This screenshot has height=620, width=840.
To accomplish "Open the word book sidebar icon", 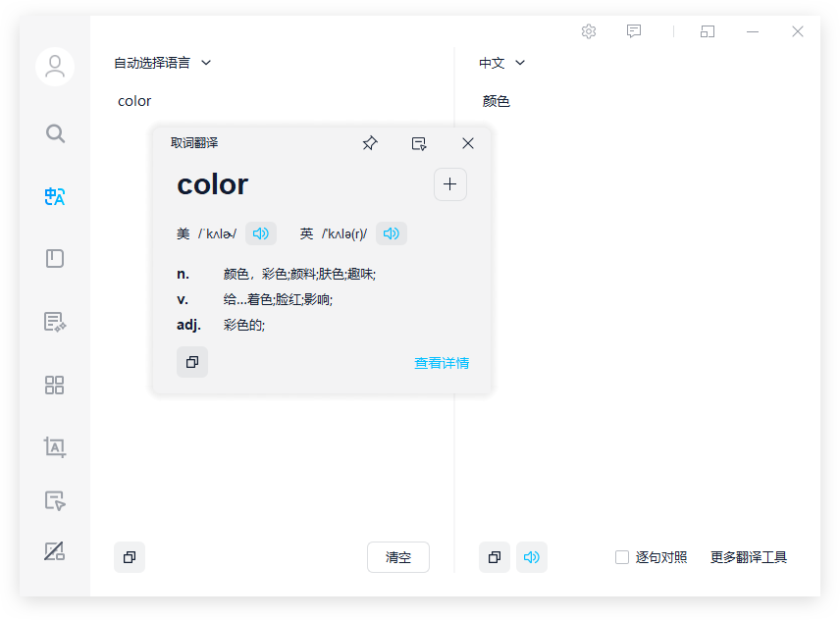I will [55, 259].
